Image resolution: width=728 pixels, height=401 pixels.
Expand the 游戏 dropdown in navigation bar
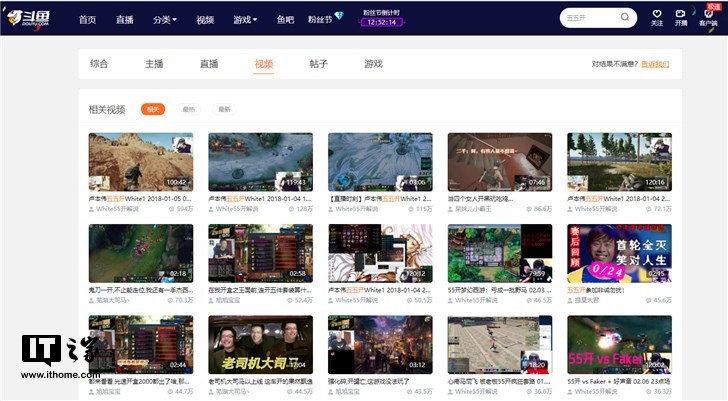(x=245, y=19)
